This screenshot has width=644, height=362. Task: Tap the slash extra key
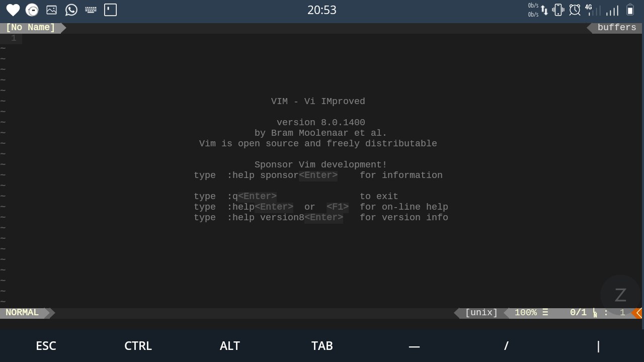click(x=506, y=346)
